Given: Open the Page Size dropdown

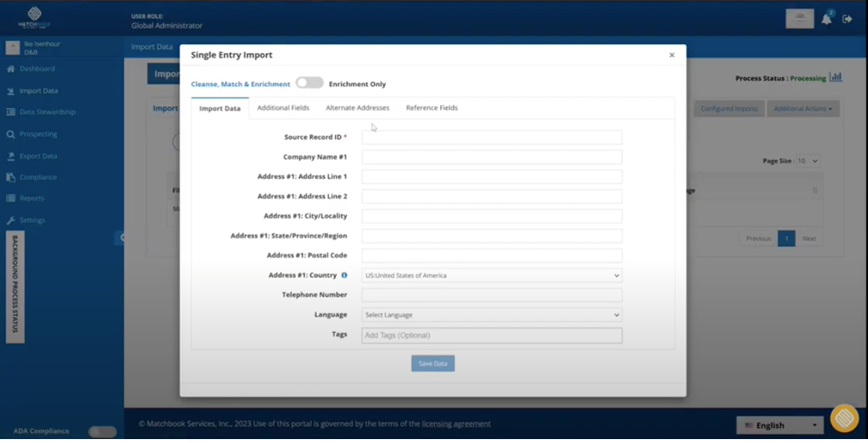Looking at the screenshot, I should [x=808, y=161].
